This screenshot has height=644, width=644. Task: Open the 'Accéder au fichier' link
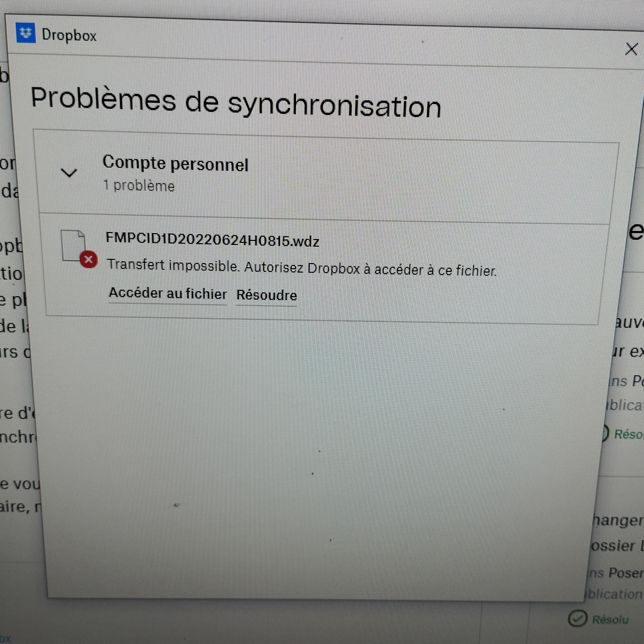coord(168,294)
